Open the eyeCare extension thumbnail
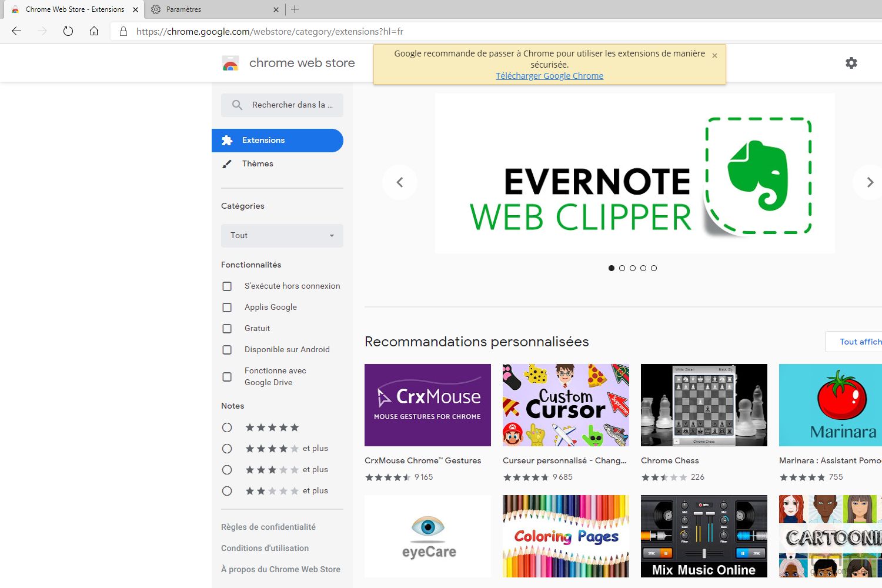The width and height of the screenshot is (882, 588). coord(427,536)
